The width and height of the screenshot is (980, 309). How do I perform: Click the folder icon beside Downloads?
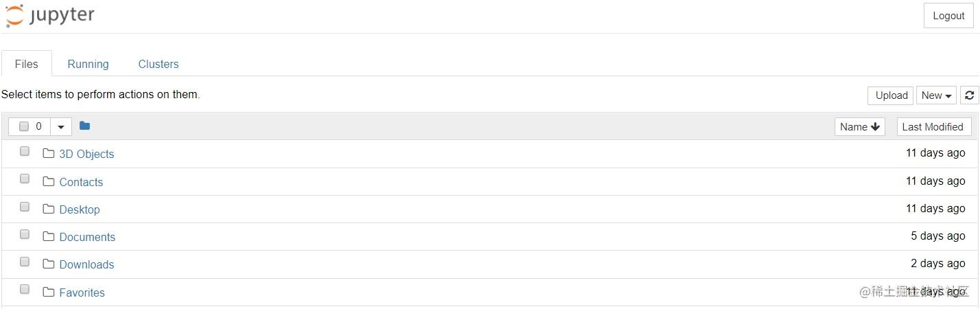[48, 264]
